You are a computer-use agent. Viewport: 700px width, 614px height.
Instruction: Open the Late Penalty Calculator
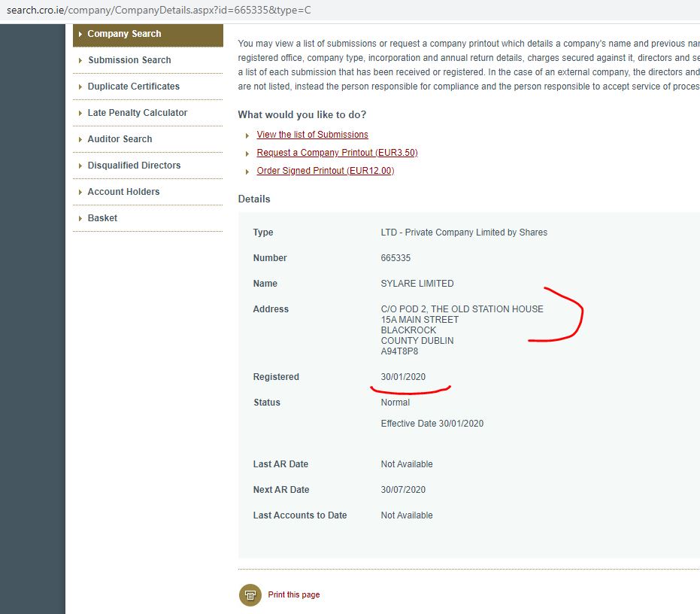(x=137, y=113)
